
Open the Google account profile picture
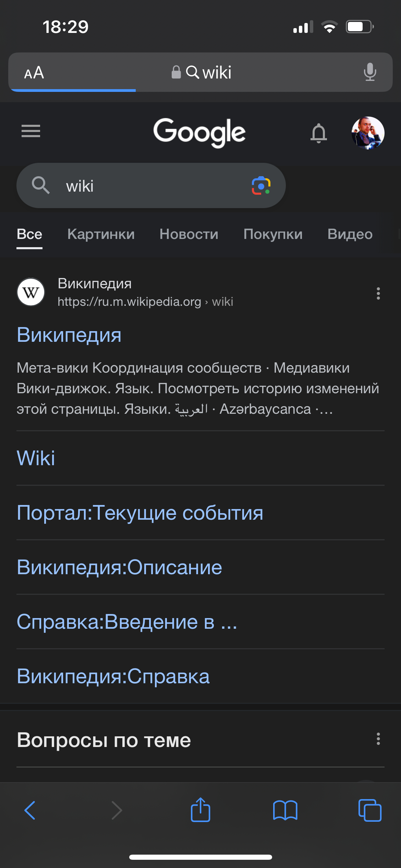point(368,133)
